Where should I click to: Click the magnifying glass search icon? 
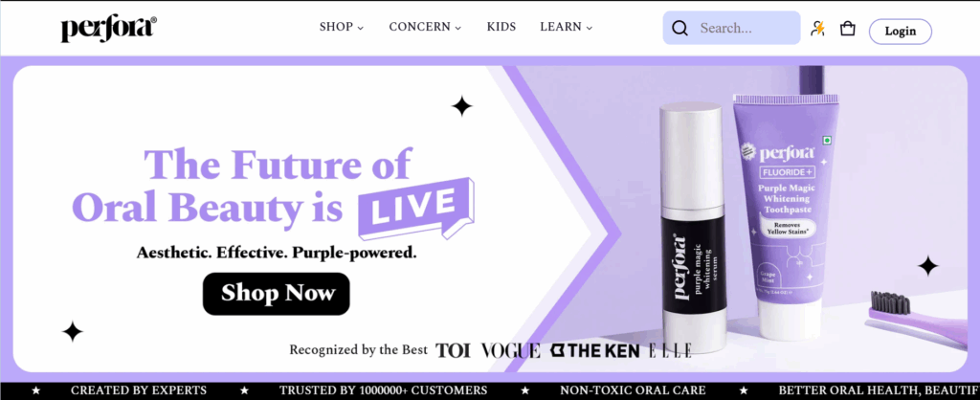point(679,28)
